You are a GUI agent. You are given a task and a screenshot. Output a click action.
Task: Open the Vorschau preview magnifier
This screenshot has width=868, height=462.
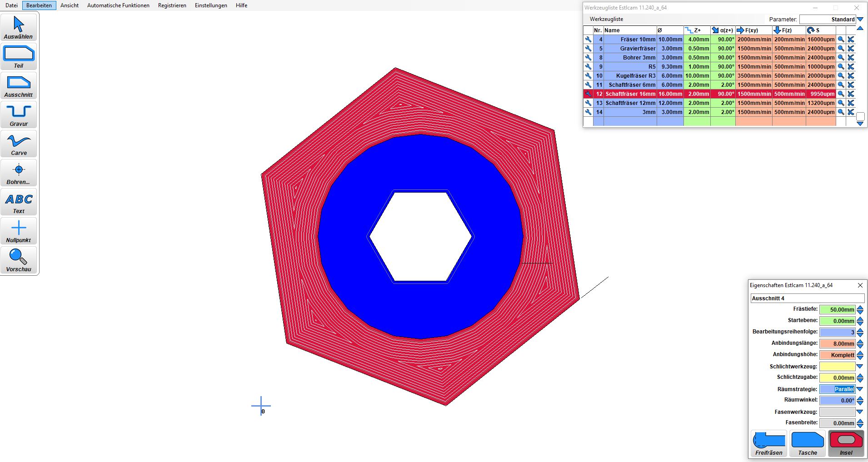pyautogui.click(x=19, y=260)
